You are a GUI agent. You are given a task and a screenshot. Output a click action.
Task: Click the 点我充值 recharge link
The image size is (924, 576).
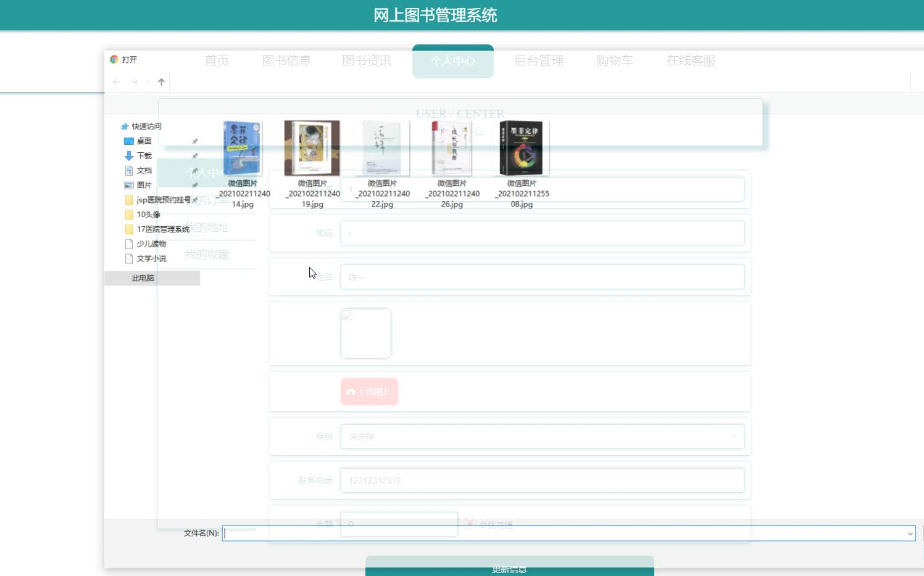[496, 525]
